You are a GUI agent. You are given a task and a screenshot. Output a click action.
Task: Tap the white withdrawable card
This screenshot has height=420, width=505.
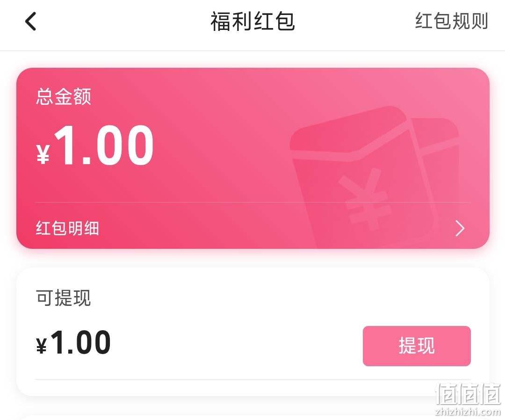point(253,332)
